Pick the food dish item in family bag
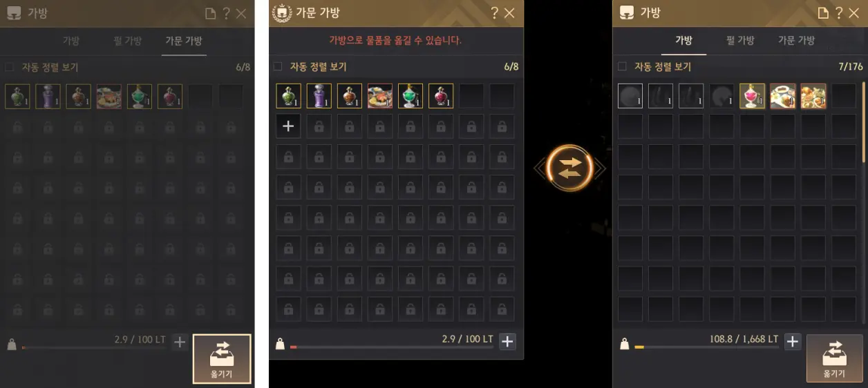 [379, 96]
